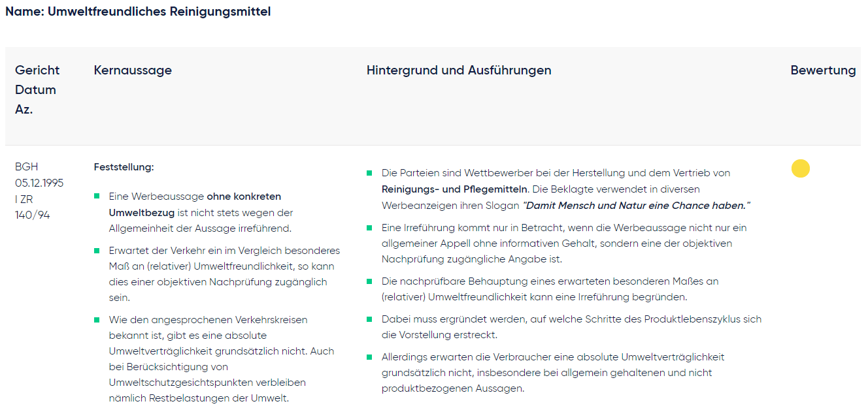Click green bullet before 'Dabei muss ergründet werden'
Image resolution: width=868 pixels, height=410 pixels.
pyautogui.click(x=369, y=319)
